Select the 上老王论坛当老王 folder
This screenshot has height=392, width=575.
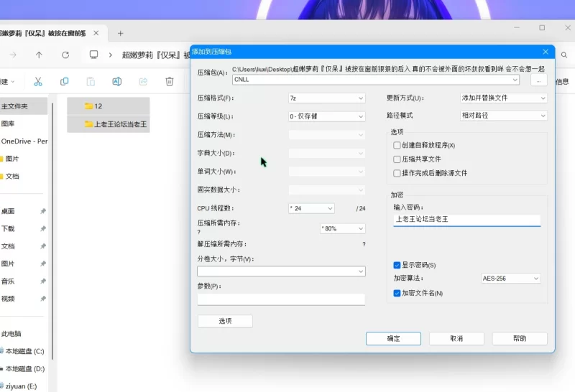coord(109,124)
